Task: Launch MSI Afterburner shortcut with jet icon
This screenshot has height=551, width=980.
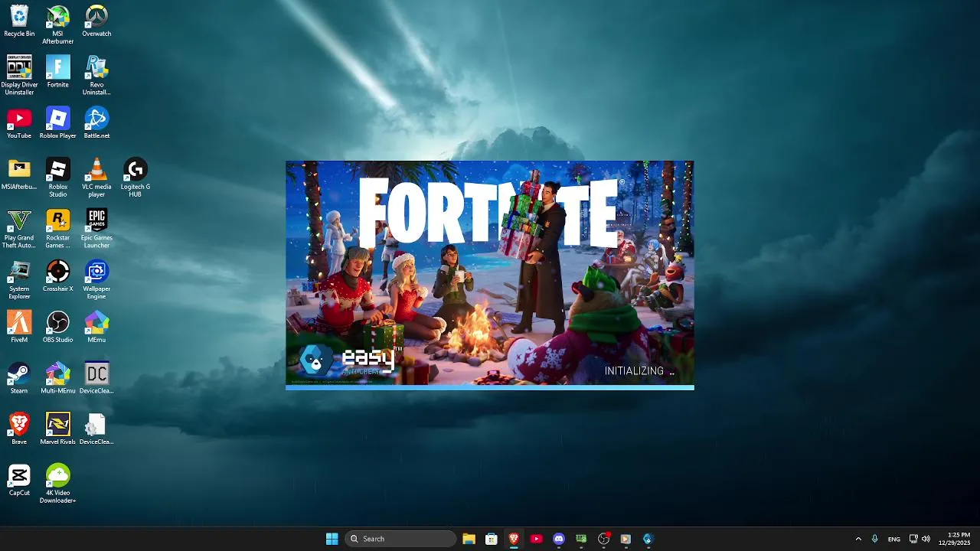Action: click(x=58, y=24)
